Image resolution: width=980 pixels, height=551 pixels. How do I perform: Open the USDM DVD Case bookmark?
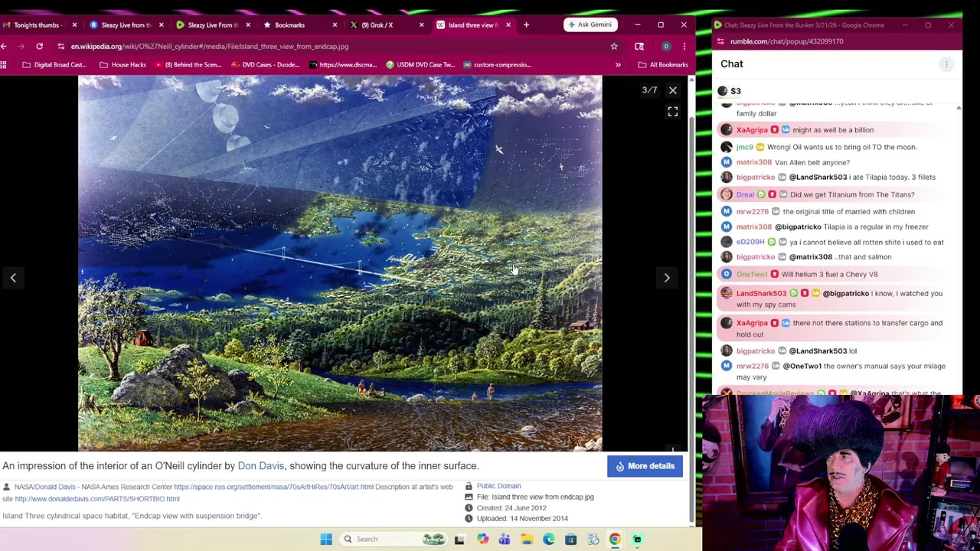click(420, 65)
